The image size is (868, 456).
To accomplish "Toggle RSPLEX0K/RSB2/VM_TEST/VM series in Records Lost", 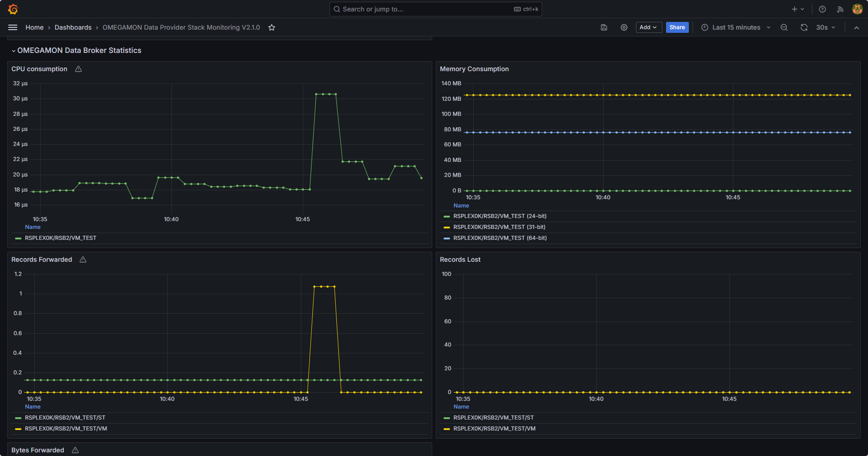I will [x=494, y=429].
